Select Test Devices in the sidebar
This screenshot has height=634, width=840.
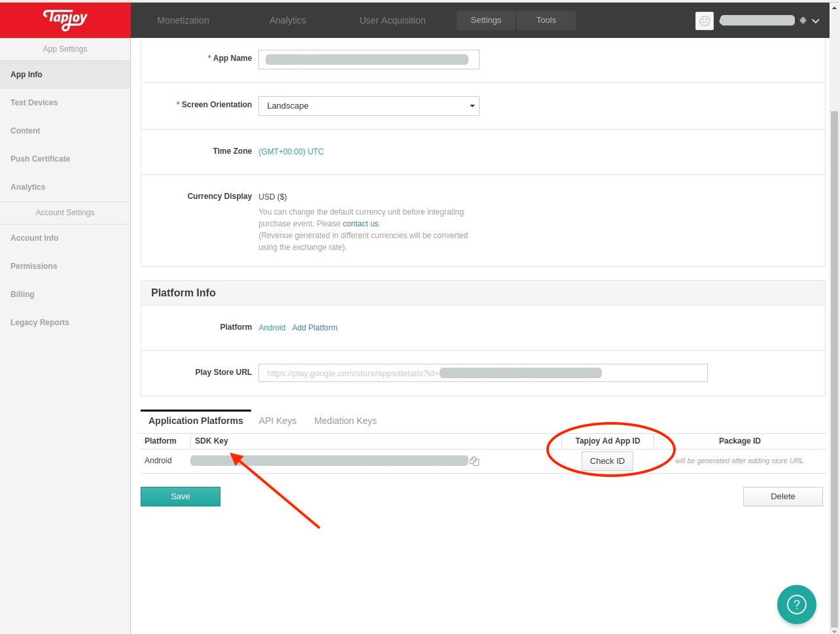[x=34, y=102]
